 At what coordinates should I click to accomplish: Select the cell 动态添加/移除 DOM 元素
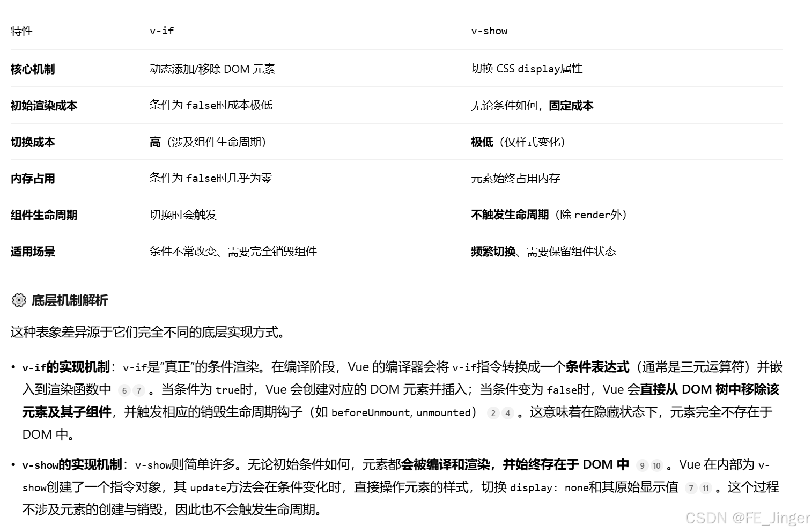point(212,69)
